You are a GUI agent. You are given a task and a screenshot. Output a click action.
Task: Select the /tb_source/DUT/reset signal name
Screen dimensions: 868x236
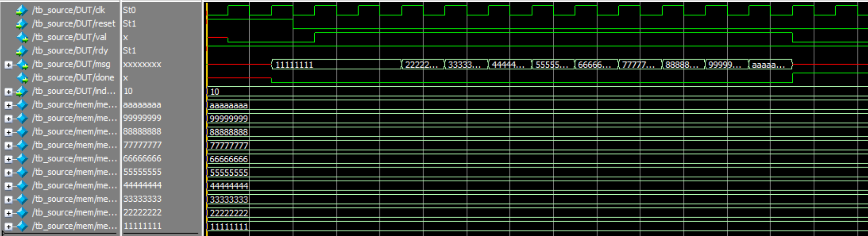pyautogui.click(x=73, y=24)
